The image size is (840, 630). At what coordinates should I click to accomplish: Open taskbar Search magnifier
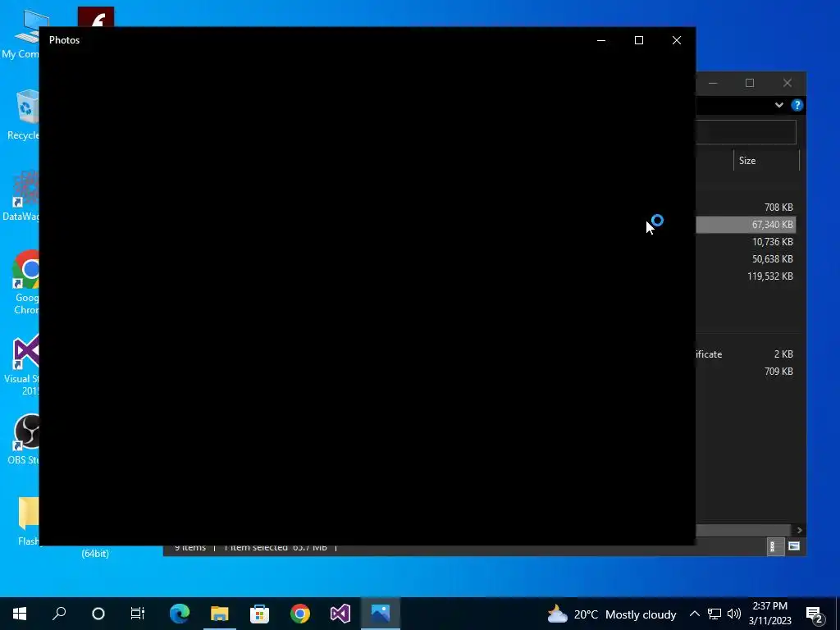(59, 614)
